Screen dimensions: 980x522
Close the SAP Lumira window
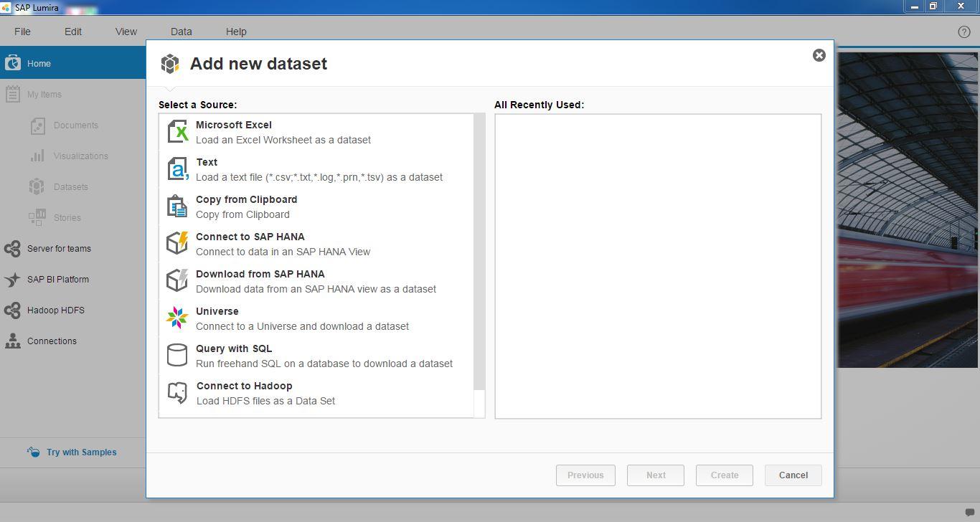961,6
